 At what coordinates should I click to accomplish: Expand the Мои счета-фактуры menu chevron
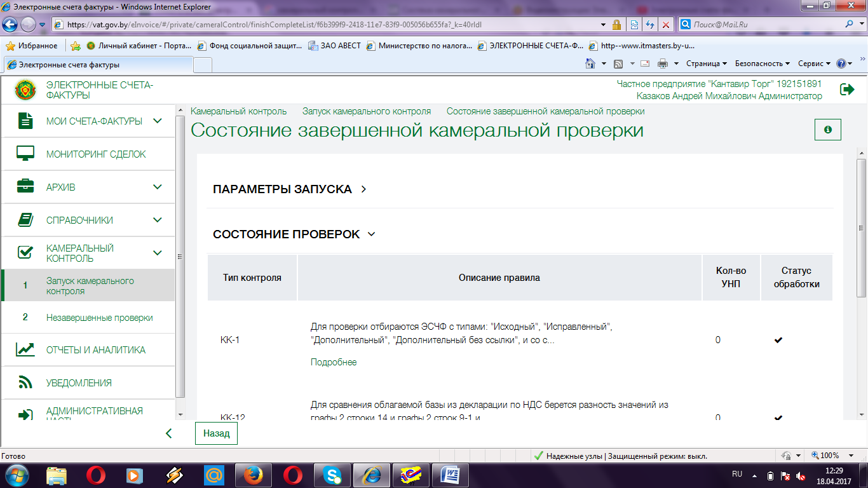coord(158,121)
